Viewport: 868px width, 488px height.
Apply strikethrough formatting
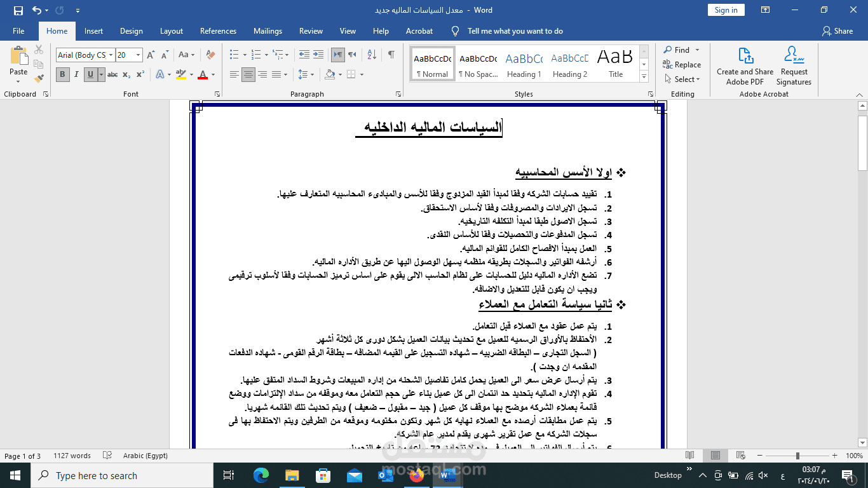(x=112, y=74)
